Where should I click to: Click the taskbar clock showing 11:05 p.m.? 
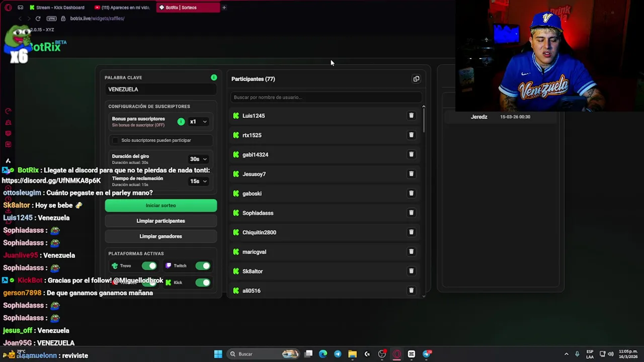(x=627, y=354)
